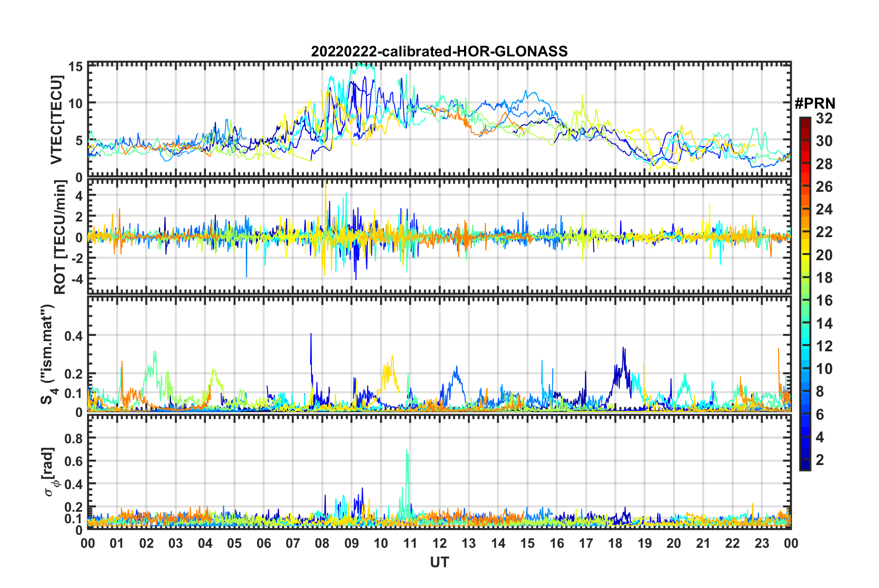The width and height of the screenshot is (879, 588).
Task: Click colorbar tick label 28
Action: (x=824, y=164)
